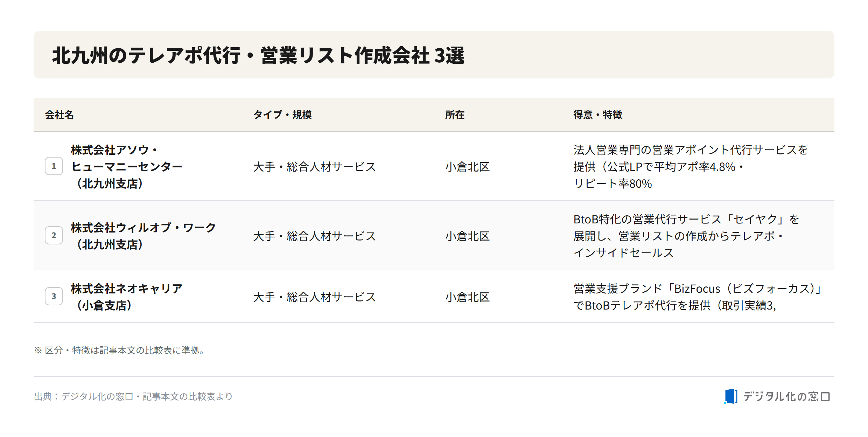The image size is (868, 437).
Task: Select the 得意・特徴 column header
Action: tap(598, 115)
